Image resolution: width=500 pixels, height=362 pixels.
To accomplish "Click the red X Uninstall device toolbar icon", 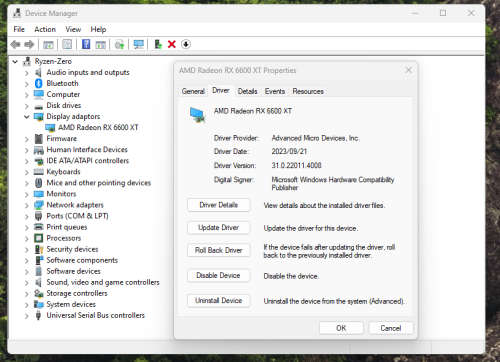I will click(172, 44).
